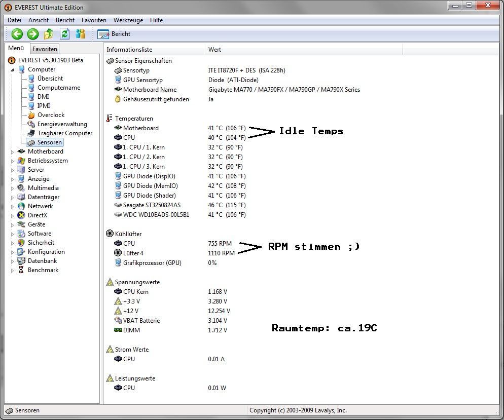Collapse the Computer tree node
Screen dimensions: 504x420
point(12,70)
